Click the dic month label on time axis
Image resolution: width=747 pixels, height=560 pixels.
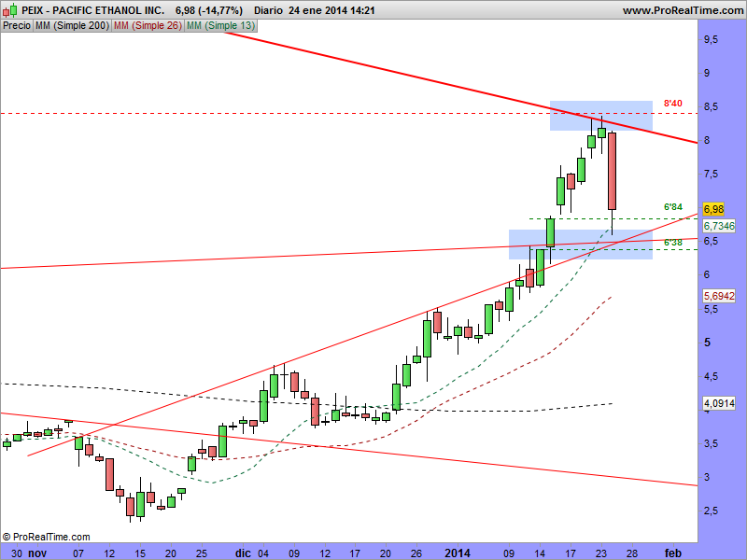[243, 553]
